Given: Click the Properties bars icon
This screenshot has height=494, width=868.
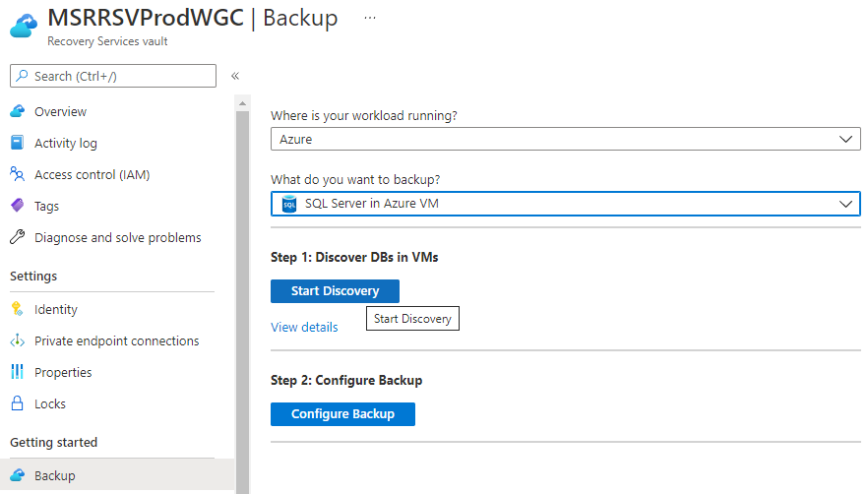Looking at the screenshot, I should (17, 372).
